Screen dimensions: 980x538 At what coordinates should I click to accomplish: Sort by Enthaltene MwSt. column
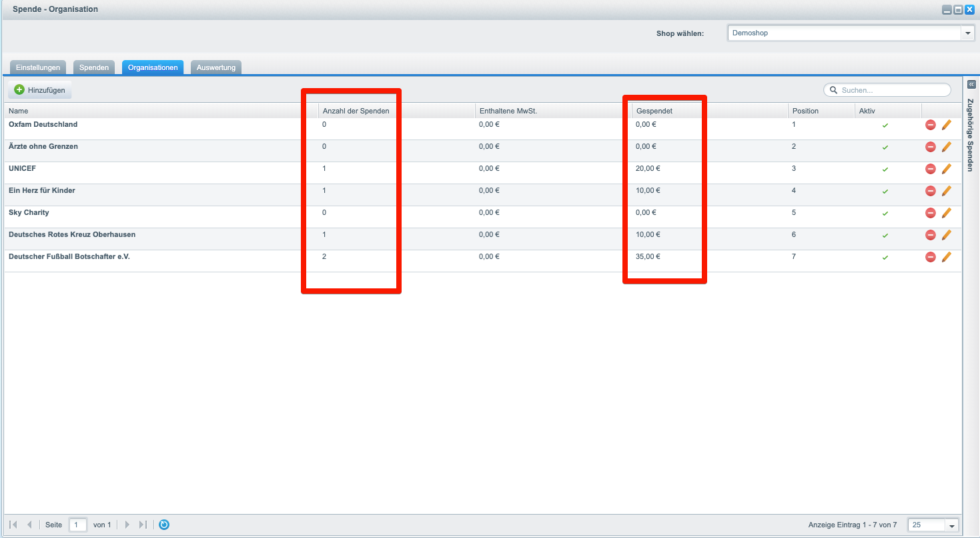(553, 111)
